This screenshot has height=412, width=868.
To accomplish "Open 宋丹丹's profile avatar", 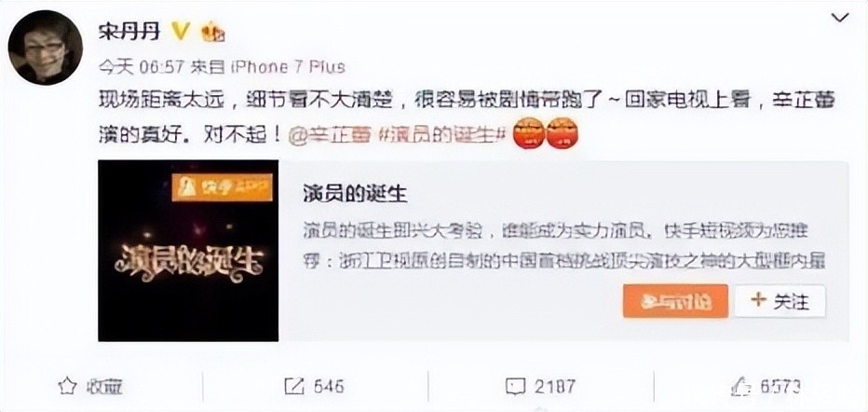I will tap(46, 48).
